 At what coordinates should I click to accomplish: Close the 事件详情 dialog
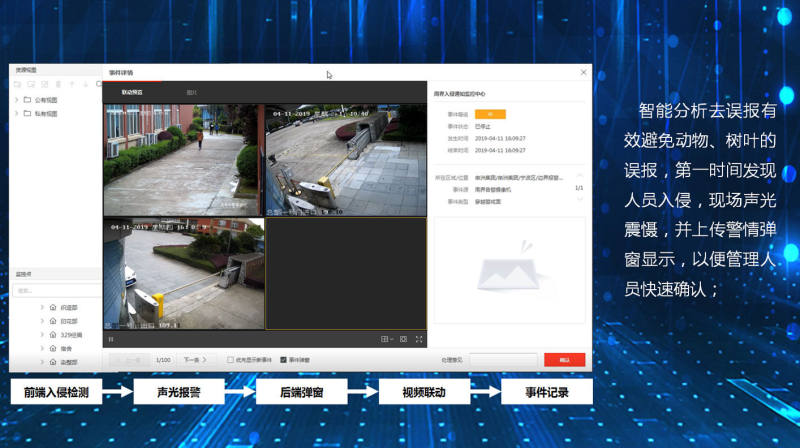point(584,72)
